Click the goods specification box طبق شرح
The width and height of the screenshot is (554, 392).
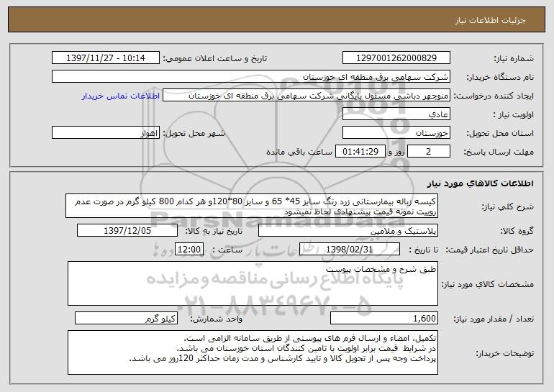pos(253,283)
